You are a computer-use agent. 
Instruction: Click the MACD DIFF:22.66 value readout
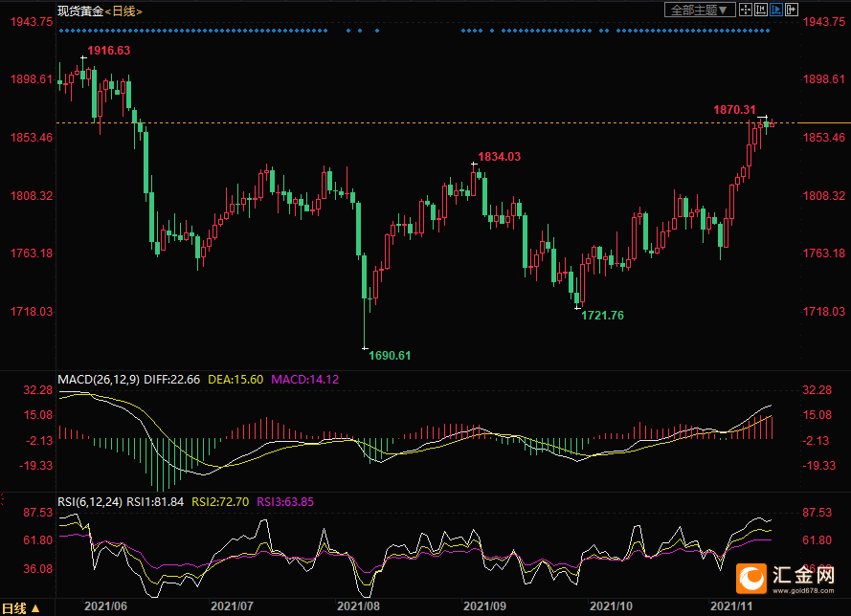tap(172, 380)
